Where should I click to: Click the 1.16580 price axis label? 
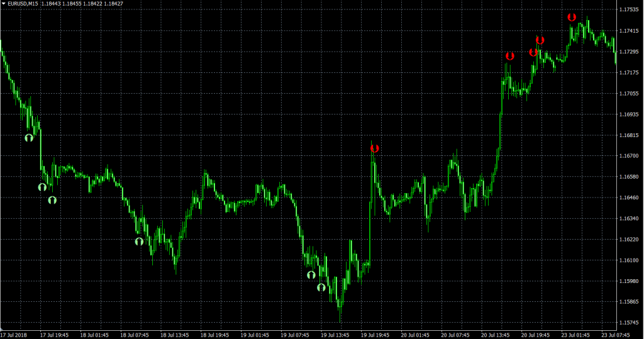click(629, 177)
